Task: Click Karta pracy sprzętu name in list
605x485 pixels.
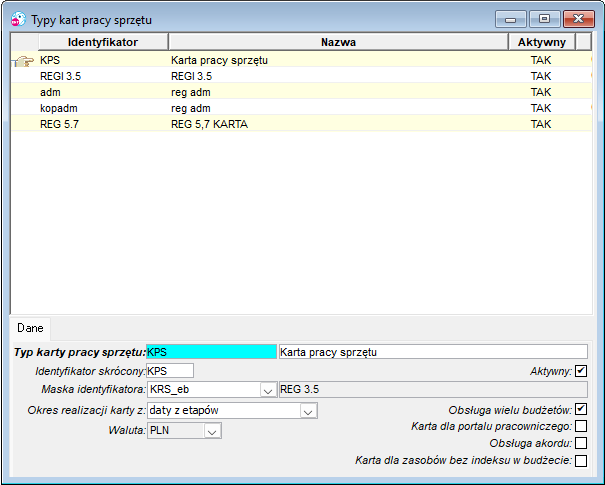Action: (219, 60)
